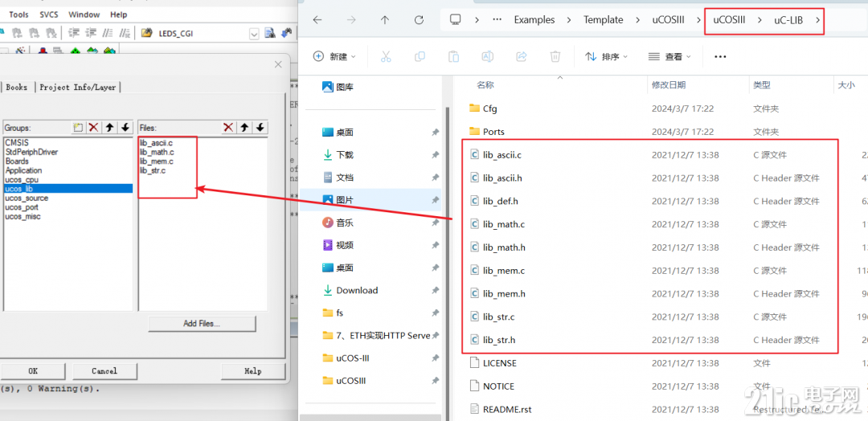Viewport: 868px width, 421px height.
Task: Click the Cancel button in the dialog
Action: (104, 370)
